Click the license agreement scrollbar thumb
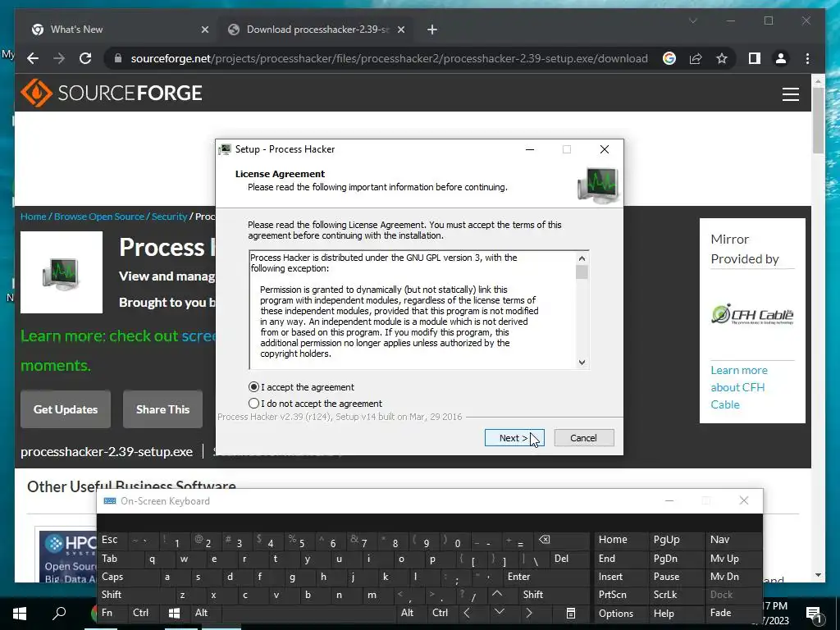Viewport: 840px width, 630px height. click(582, 272)
